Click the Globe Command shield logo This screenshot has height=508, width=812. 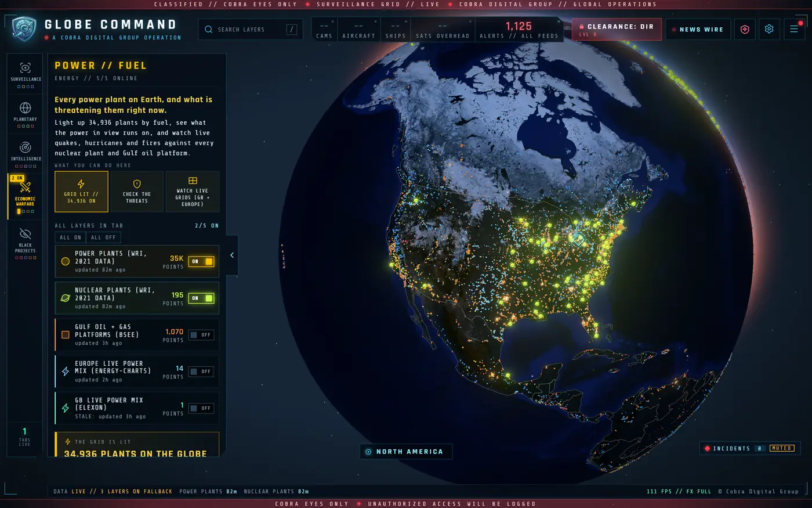click(x=24, y=29)
